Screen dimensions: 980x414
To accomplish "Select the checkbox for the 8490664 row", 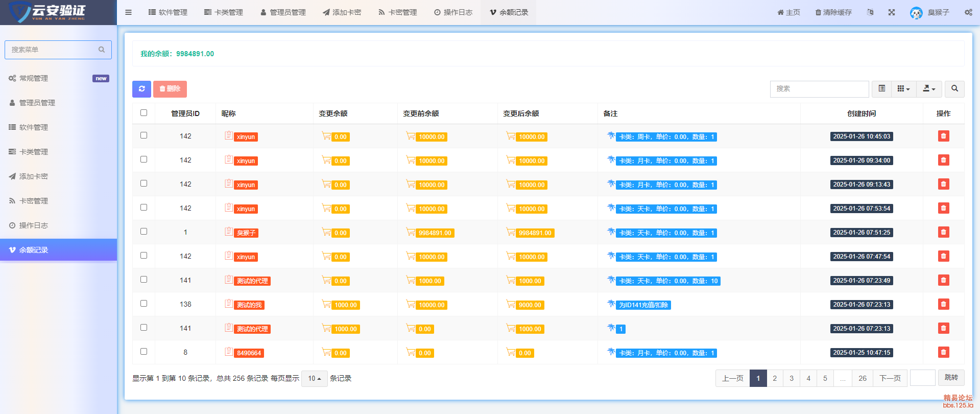I will click(144, 352).
